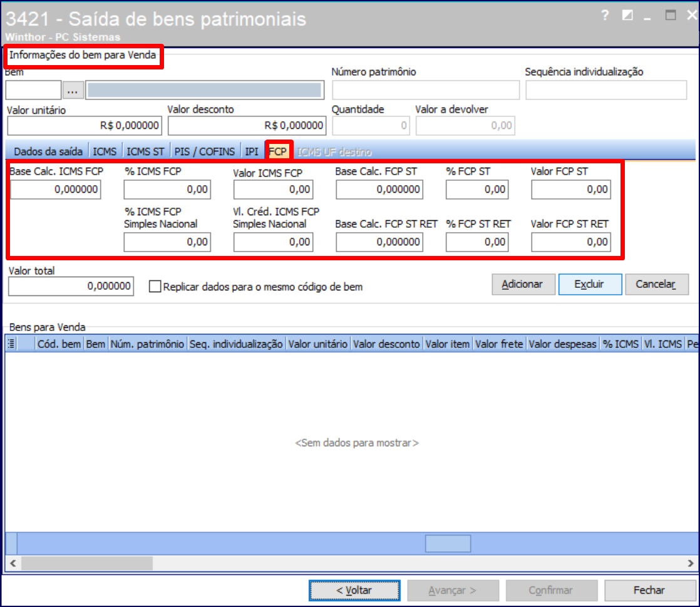Click the Sequência individualização field

[606, 90]
